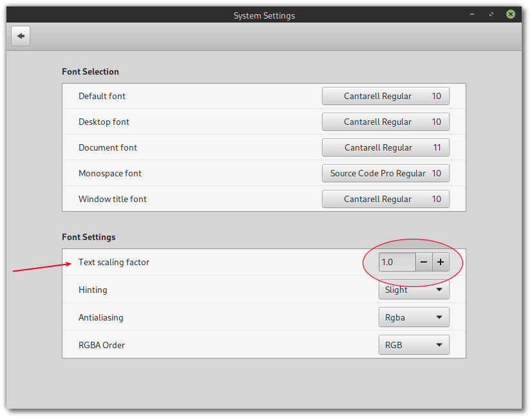Click the Antialiasing dropdown arrow
This screenshot has height=419, width=532.
point(441,317)
